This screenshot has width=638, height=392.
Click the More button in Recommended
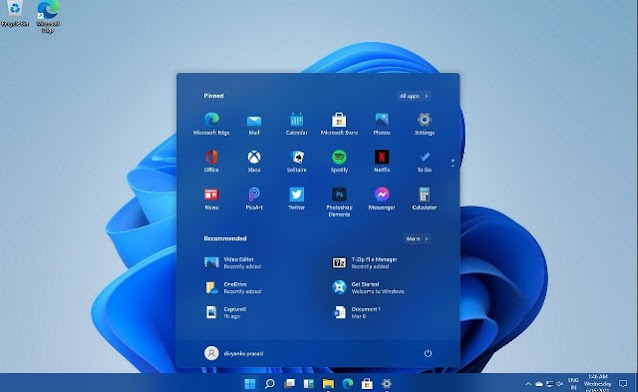click(x=417, y=239)
